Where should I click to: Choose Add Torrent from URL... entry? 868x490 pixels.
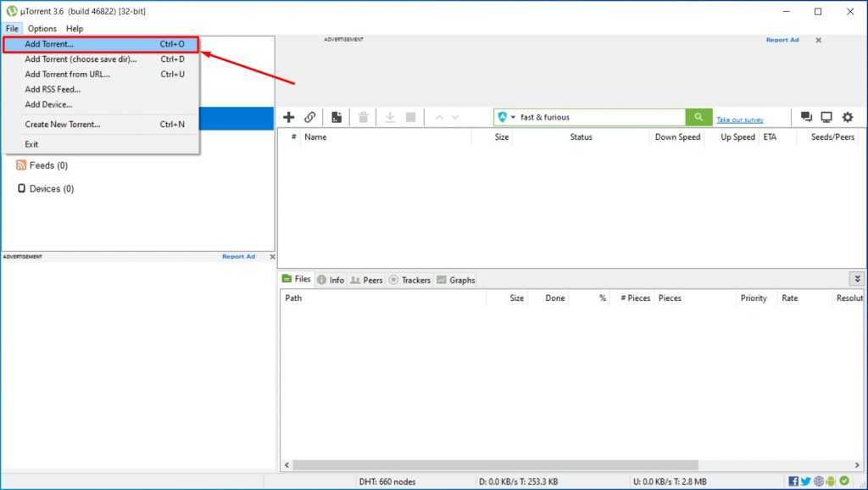pyautogui.click(x=100, y=74)
